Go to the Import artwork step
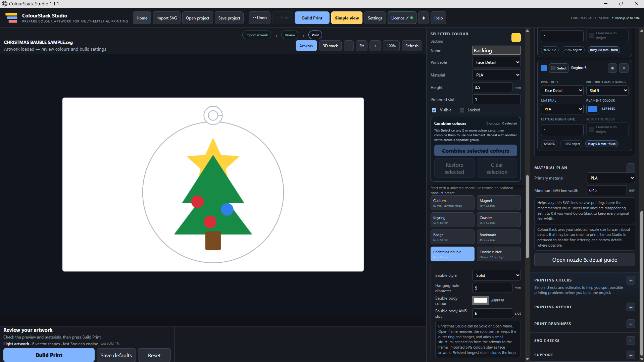The height and width of the screenshot is (362, 644). (x=256, y=35)
